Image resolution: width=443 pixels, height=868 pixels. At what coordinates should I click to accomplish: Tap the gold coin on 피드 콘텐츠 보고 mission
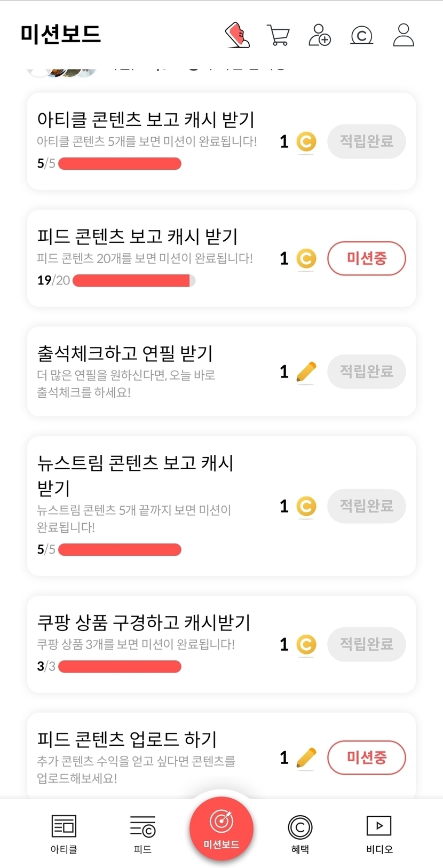coord(306,259)
